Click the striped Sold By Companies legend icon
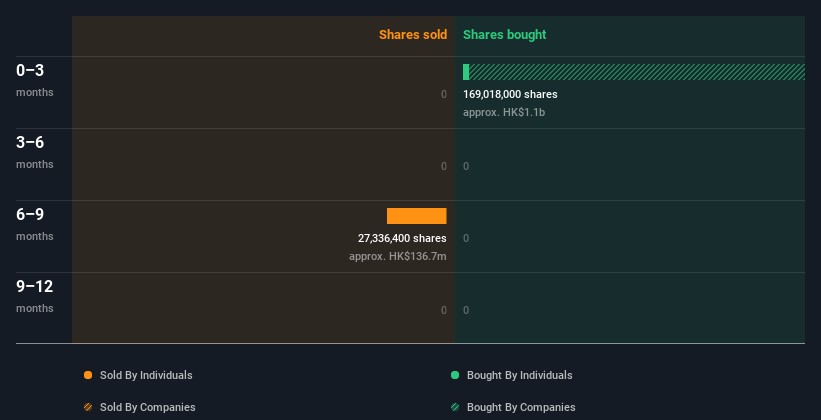 (x=88, y=408)
